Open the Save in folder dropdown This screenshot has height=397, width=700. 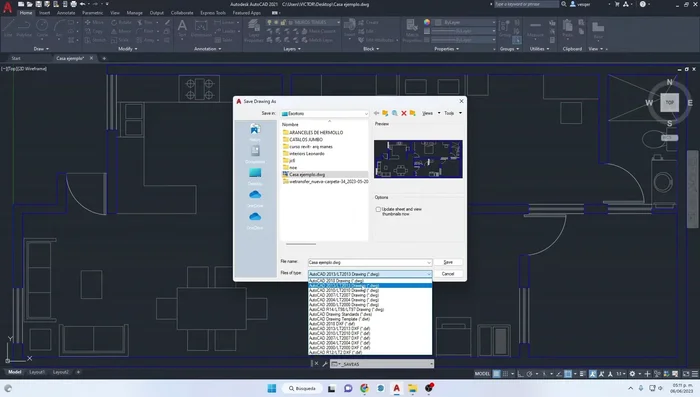click(x=325, y=113)
